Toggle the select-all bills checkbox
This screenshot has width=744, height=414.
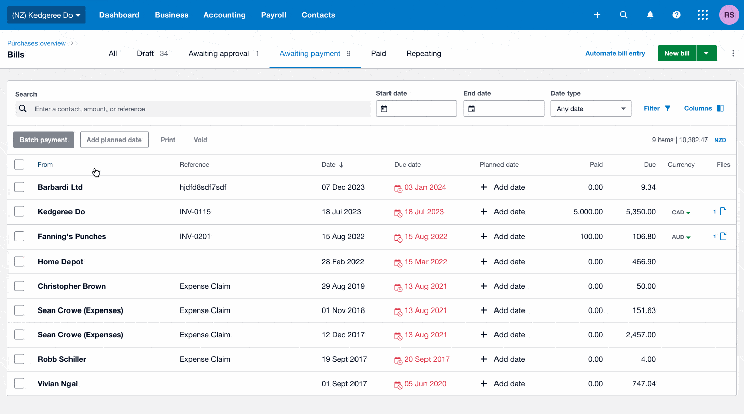[x=19, y=165]
